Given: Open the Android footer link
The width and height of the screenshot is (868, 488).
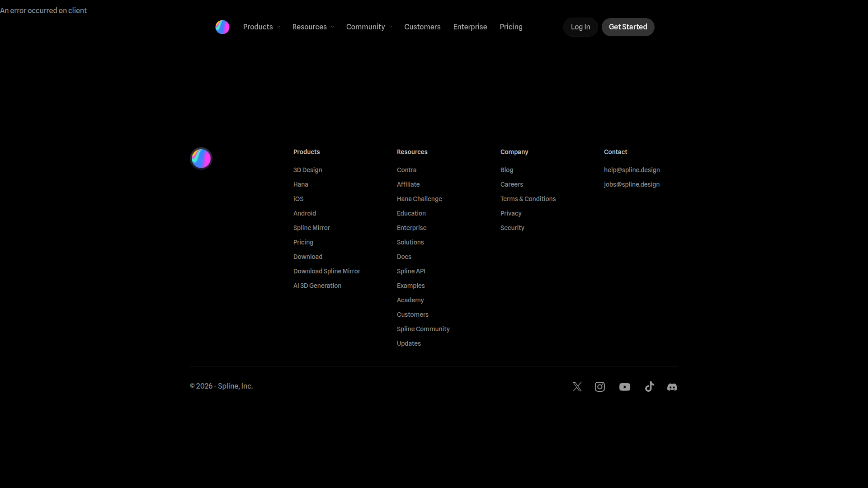Looking at the screenshot, I should click(x=305, y=213).
